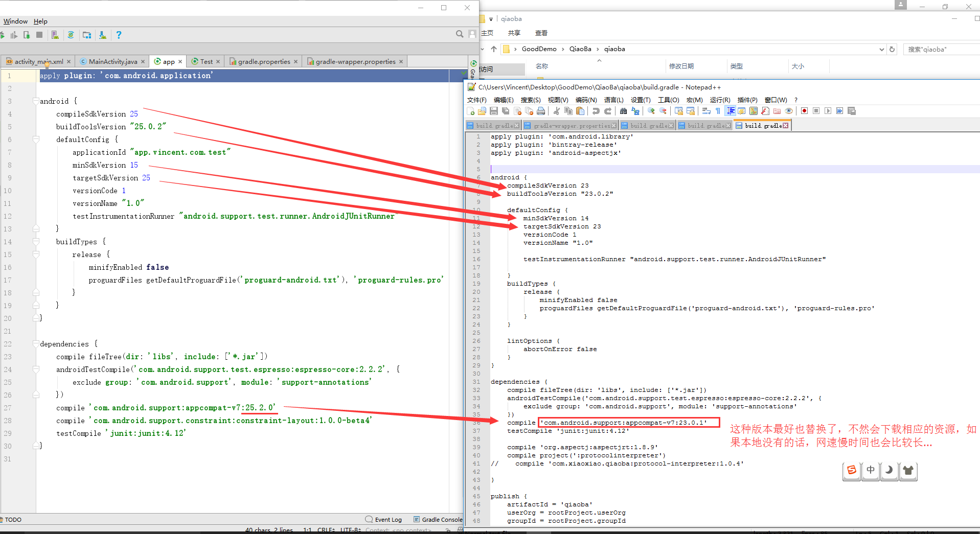Create a new file in Notepad++
The width and height of the screenshot is (980, 534).
(x=470, y=111)
